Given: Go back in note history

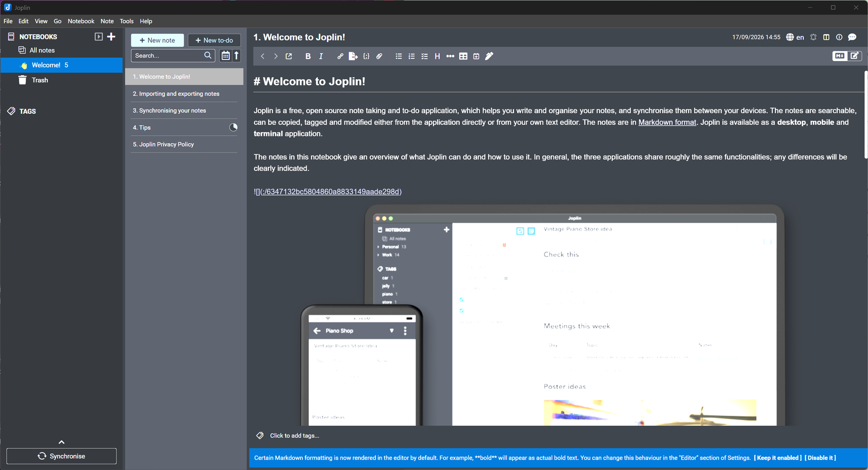Looking at the screenshot, I should pyautogui.click(x=263, y=56).
